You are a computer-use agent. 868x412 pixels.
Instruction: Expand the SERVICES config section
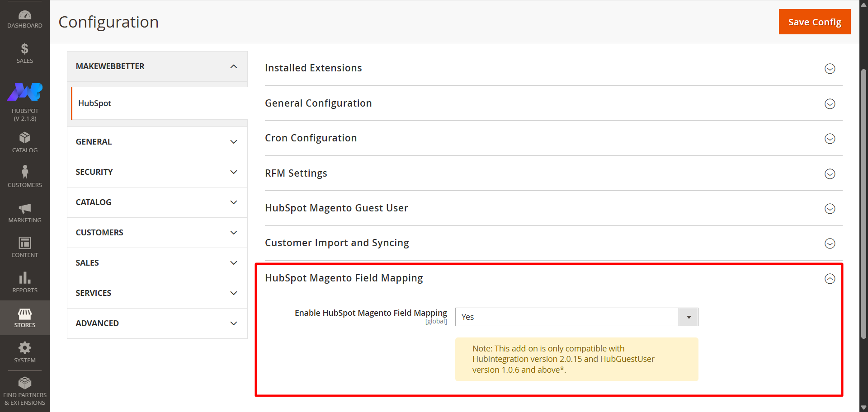coord(157,293)
